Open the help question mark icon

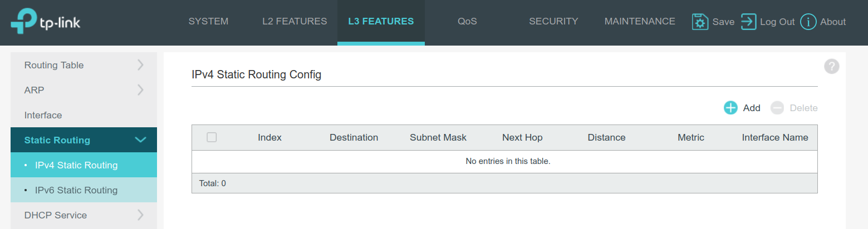(x=831, y=67)
